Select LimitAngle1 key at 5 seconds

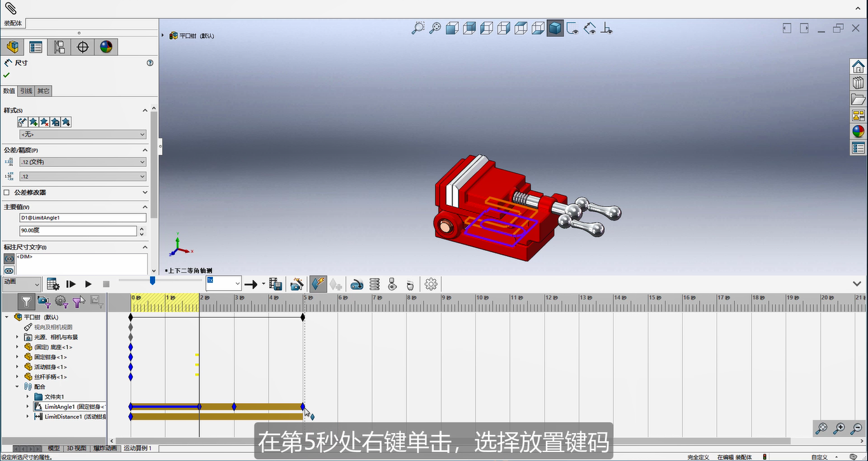point(302,406)
